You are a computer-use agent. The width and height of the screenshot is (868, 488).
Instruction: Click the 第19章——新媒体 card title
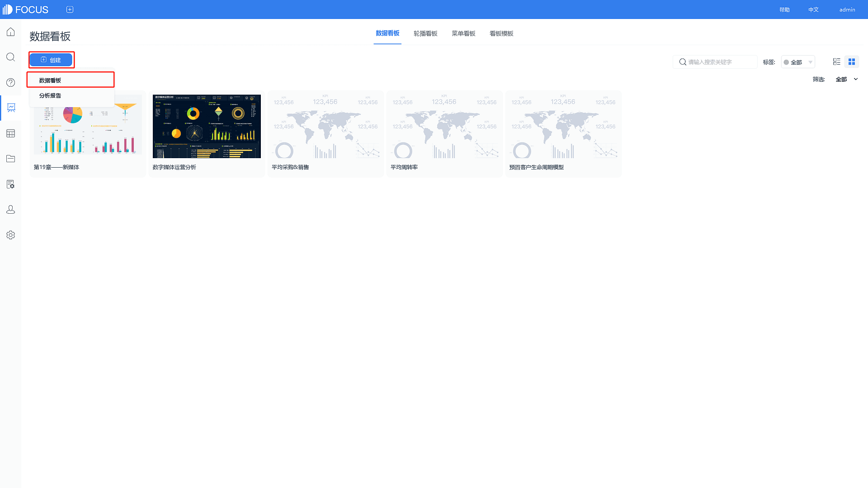[x=57, y=167]
